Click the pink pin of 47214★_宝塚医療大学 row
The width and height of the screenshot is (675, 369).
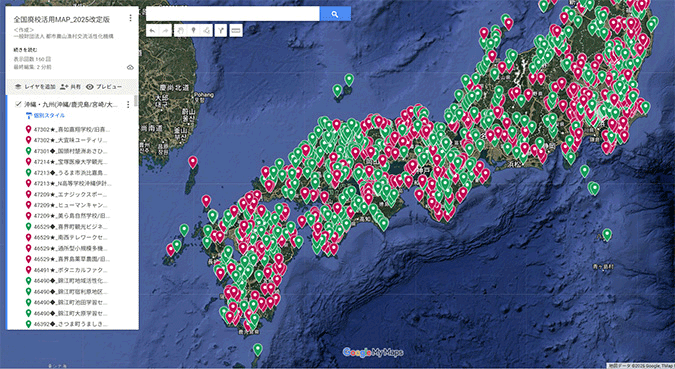28,162
